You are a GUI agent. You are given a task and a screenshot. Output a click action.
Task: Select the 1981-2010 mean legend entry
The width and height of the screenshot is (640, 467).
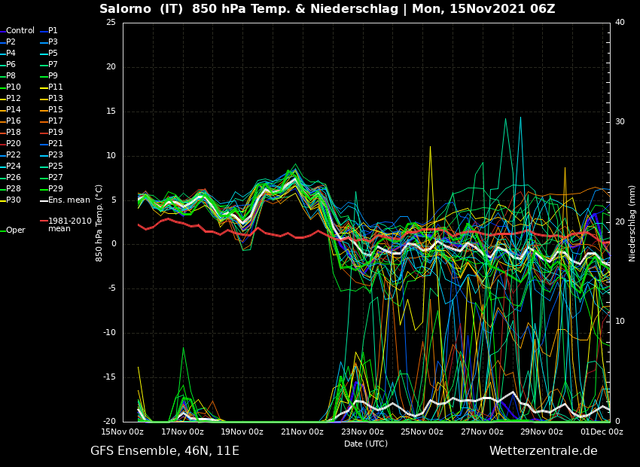66,225
